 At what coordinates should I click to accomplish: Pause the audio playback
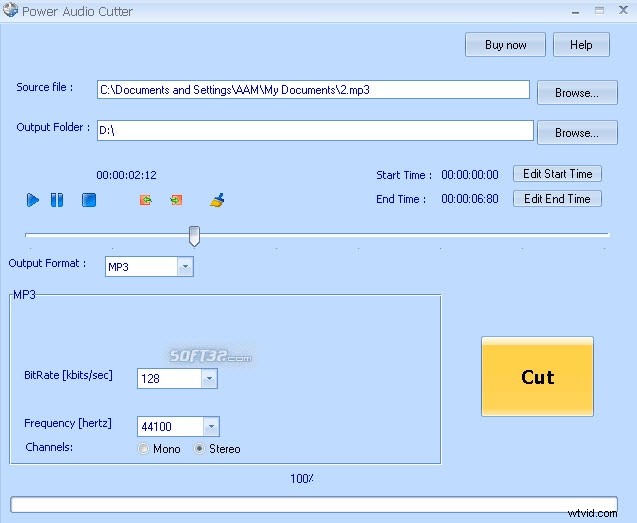[57, 200]
